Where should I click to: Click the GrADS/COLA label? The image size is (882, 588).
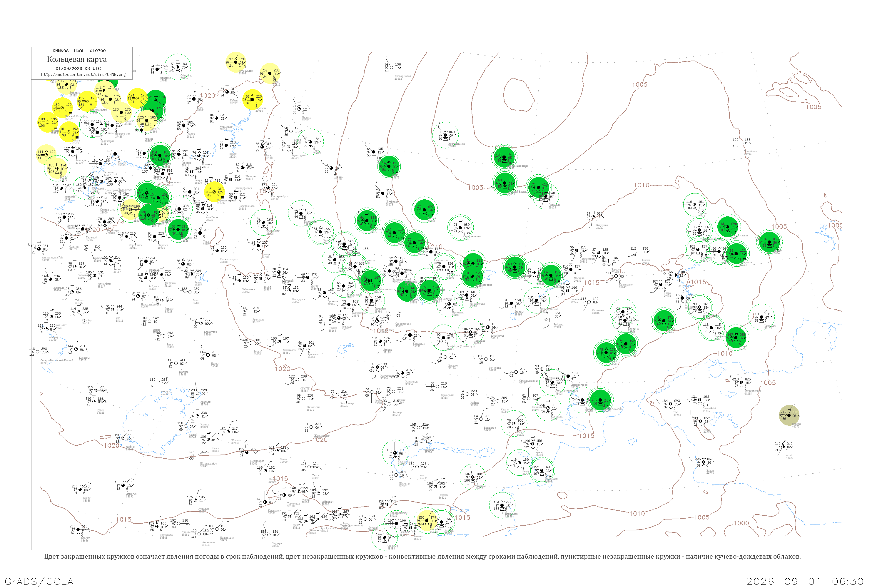point(39,582)
